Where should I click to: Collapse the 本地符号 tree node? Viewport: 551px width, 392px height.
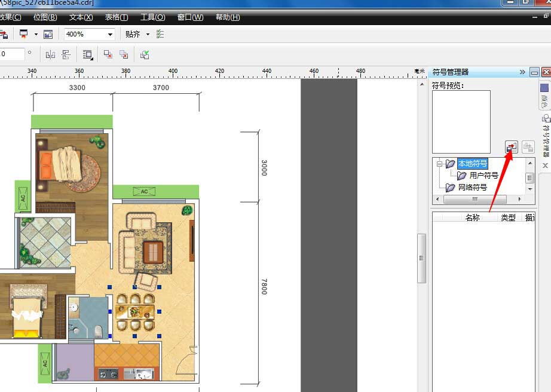click(x=439, y=164)
